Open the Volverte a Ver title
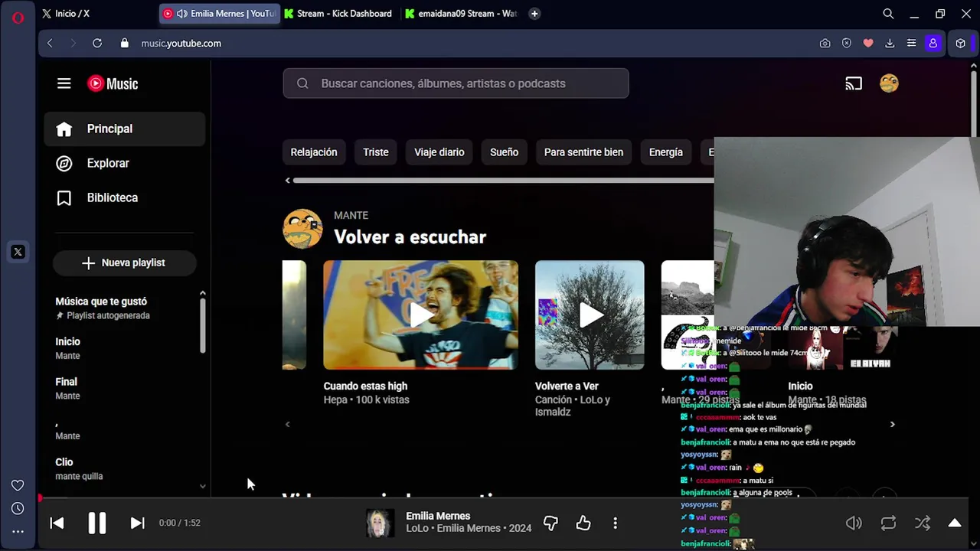The image size is (980, 551). (567, 386)
